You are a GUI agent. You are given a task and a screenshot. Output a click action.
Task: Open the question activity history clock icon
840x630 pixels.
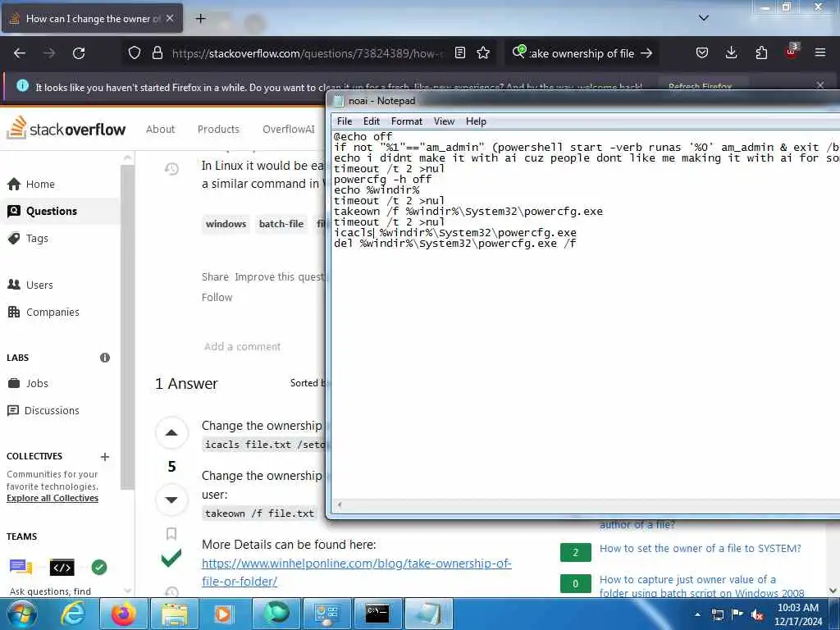pos(171,169)
